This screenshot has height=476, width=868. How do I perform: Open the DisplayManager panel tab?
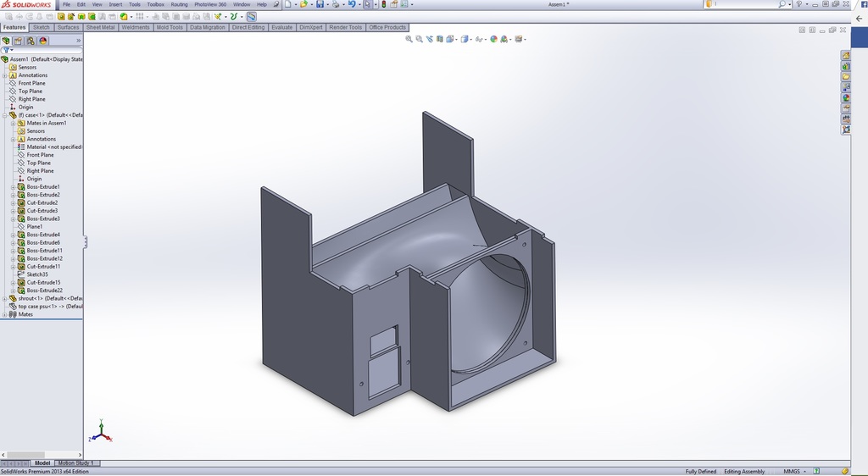point(43,41)
